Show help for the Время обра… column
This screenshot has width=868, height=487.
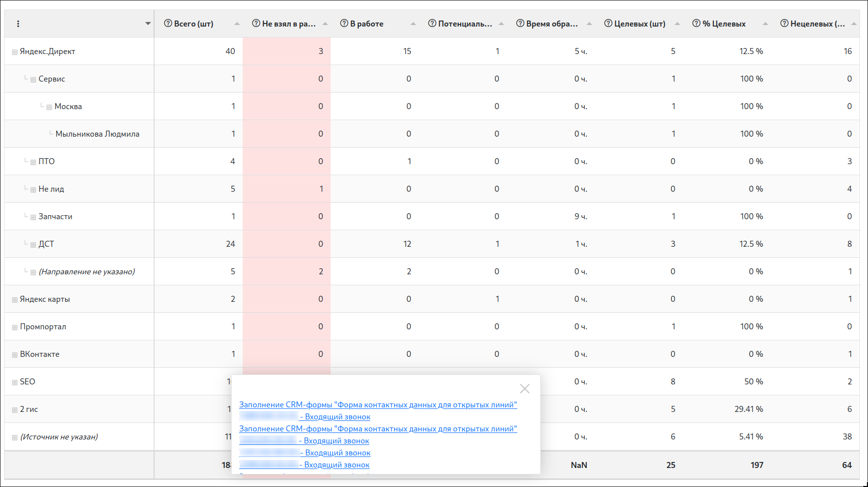[x=520, y=24]
